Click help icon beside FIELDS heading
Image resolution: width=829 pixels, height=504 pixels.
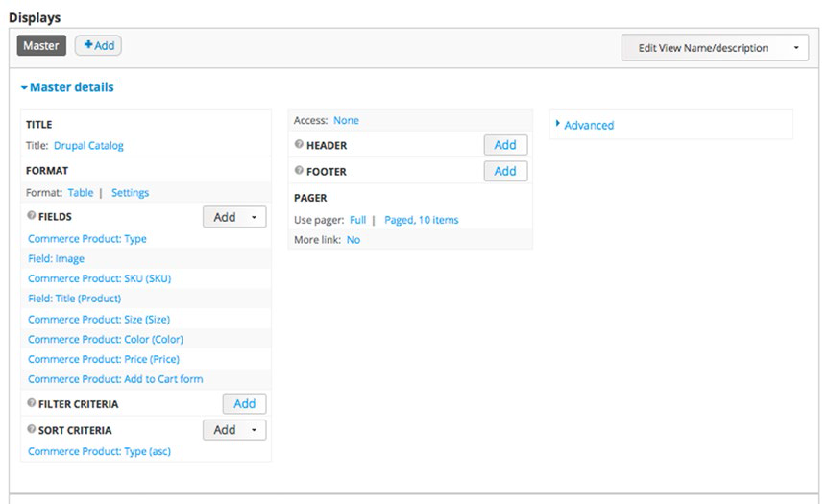31,216
